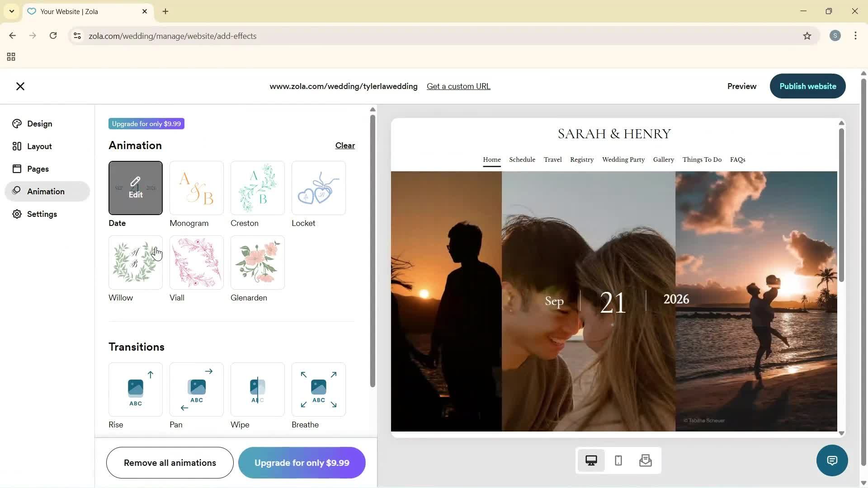Clear the selected animation
The width and height of the screenshot is (868, 488).
[344, 145]
